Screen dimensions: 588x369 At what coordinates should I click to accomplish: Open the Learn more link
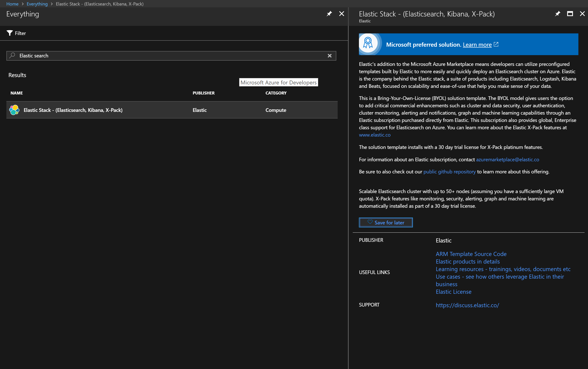477,45
